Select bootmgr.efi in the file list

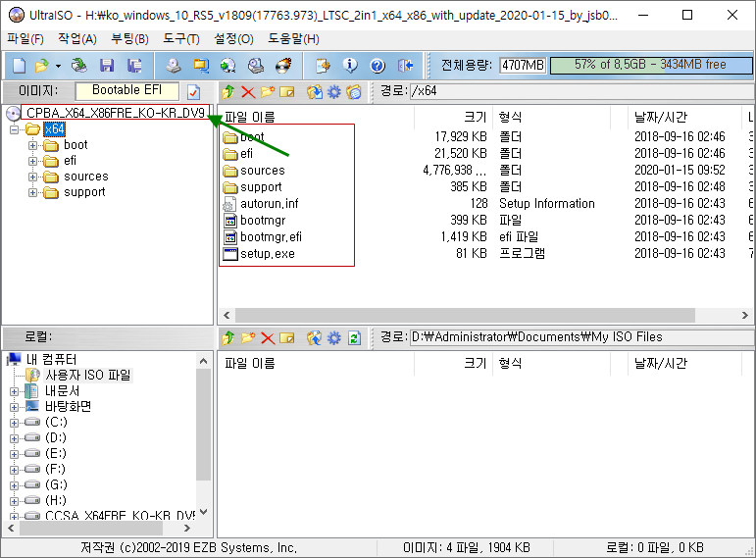click(271, 236)
